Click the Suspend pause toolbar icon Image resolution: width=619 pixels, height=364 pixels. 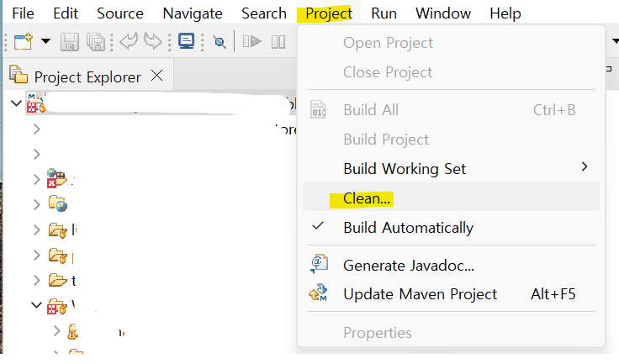pyautogui.click(x=278, y=42)
